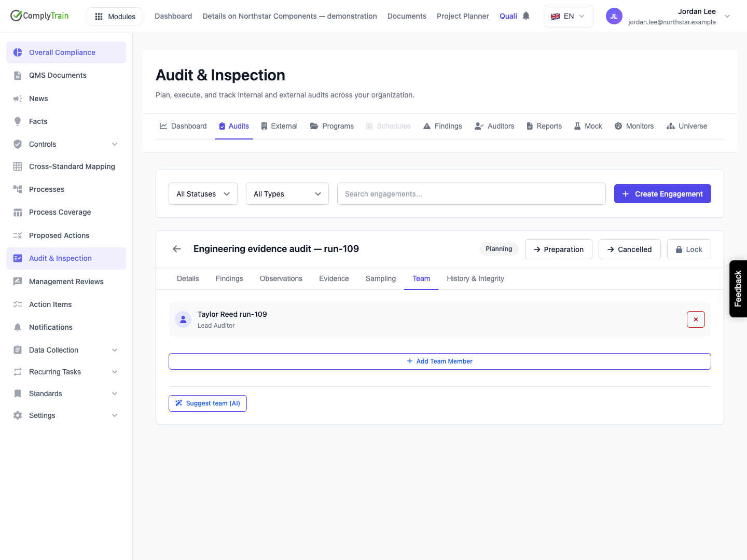Click the Proposed Actions icon
The width and height of the screenshot is (747, 560).
(18, 235)
